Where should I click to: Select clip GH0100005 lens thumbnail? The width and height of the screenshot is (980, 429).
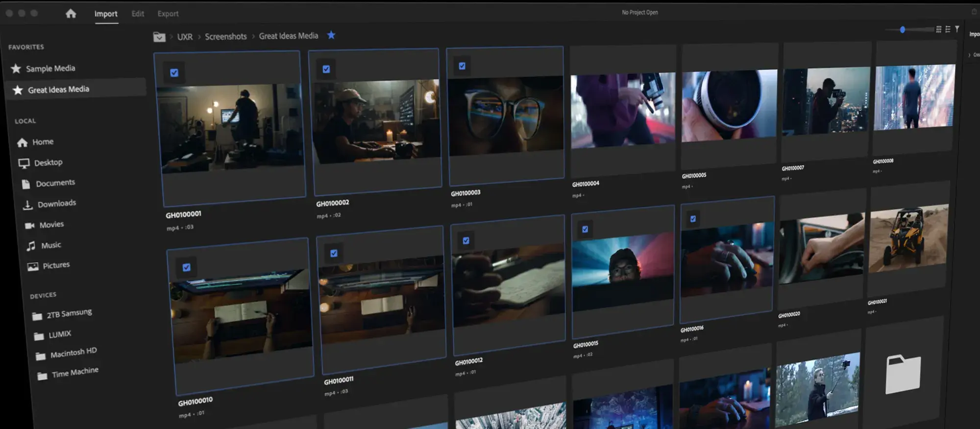[730, 106]
